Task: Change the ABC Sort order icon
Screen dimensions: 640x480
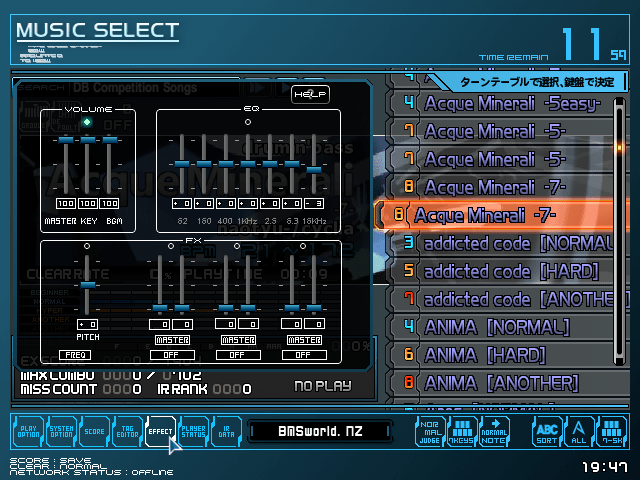Action: (547, 432)
